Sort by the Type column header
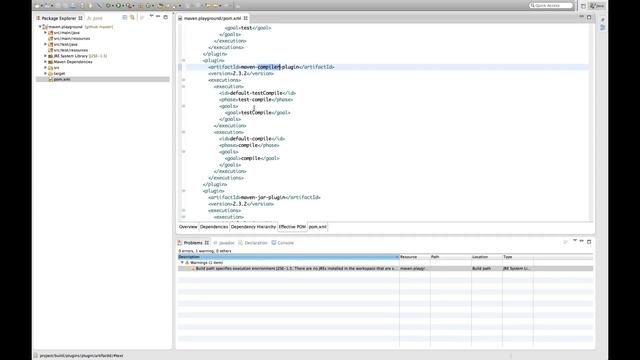Image resolution: width=640 pixels, height=360 pixels. (518, 257)
